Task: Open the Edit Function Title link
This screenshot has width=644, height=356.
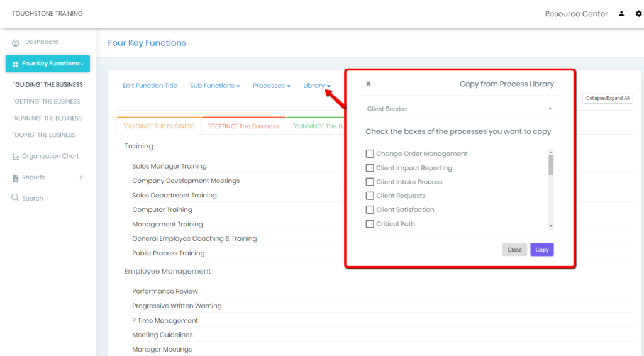Action: [150, 86]
